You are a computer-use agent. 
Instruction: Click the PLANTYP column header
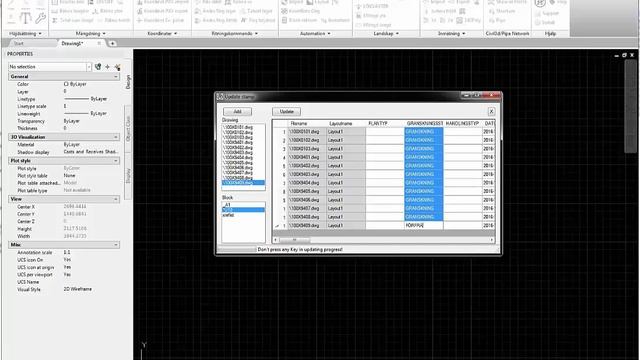(385, 123)
